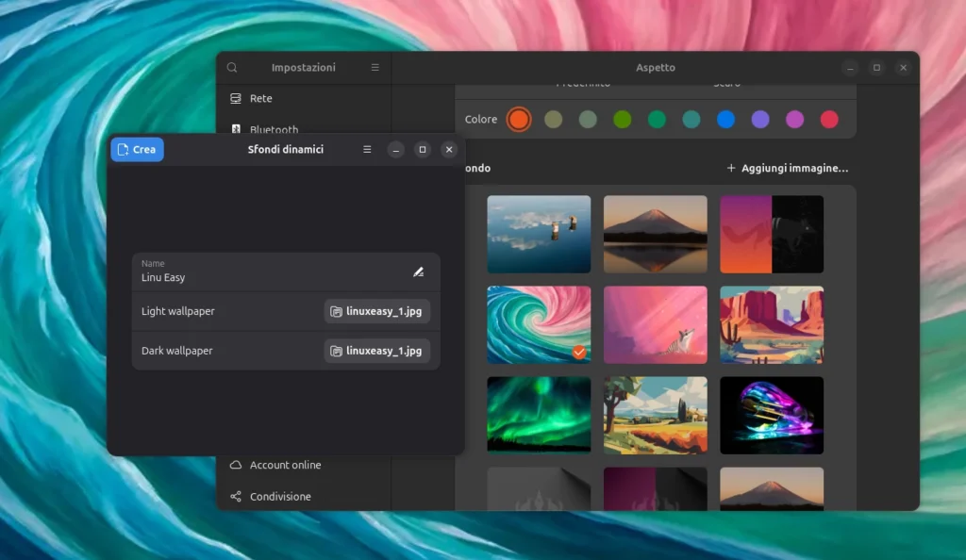Click the pencil edit icon beside Name
The width and height of the screenshot is (966, 560).
tap(418, 272)
